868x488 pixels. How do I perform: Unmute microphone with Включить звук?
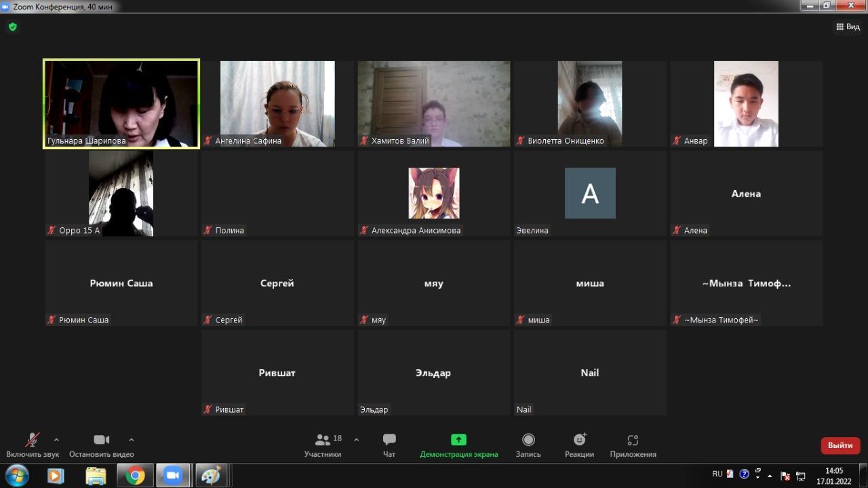coord(33,445)
